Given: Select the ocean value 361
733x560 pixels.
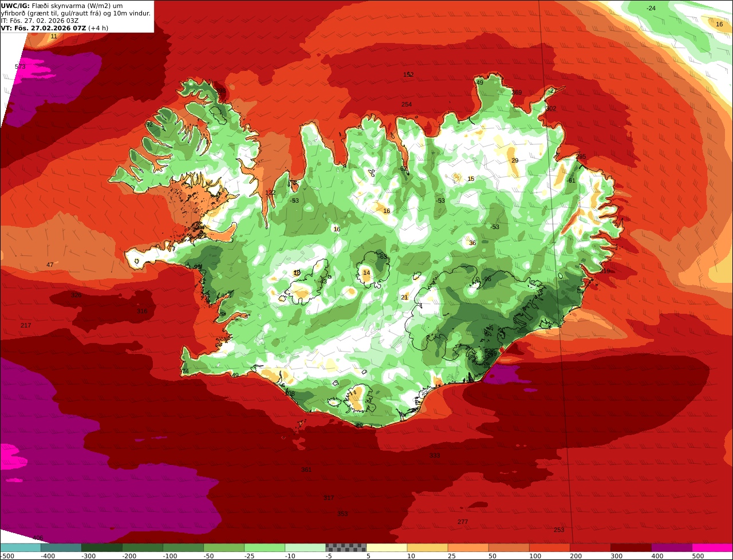Looking at the screenshot, I should 306,470.
